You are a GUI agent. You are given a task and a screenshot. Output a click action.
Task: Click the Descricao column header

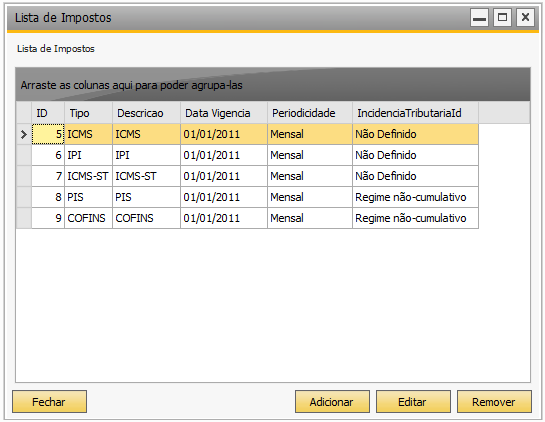146,113
